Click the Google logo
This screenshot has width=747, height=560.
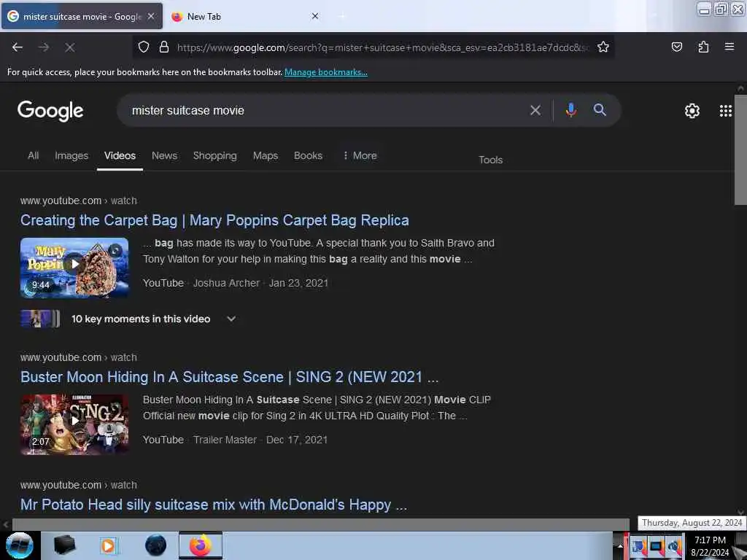click(50, 111)
